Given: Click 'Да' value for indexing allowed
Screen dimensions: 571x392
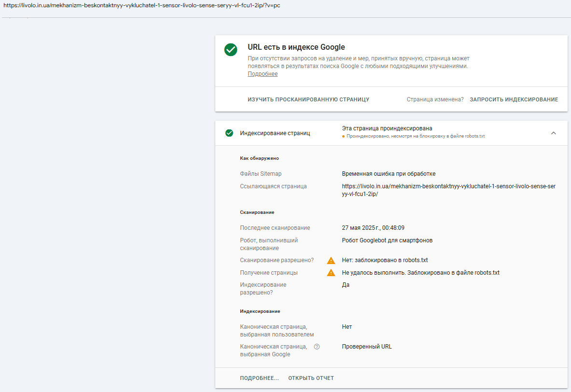Looking at the screenshot, I should (346, 285).
